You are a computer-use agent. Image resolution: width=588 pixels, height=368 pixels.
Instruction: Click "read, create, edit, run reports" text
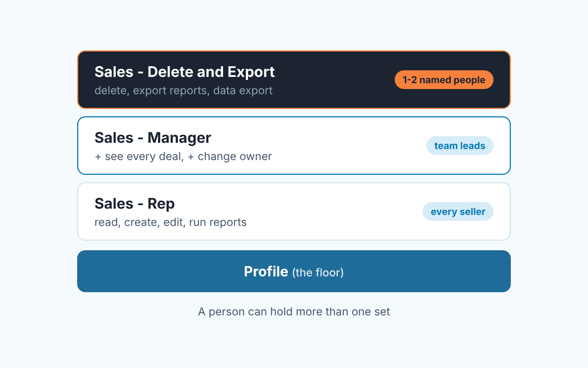pyautogui.click(x=171, y=222)
